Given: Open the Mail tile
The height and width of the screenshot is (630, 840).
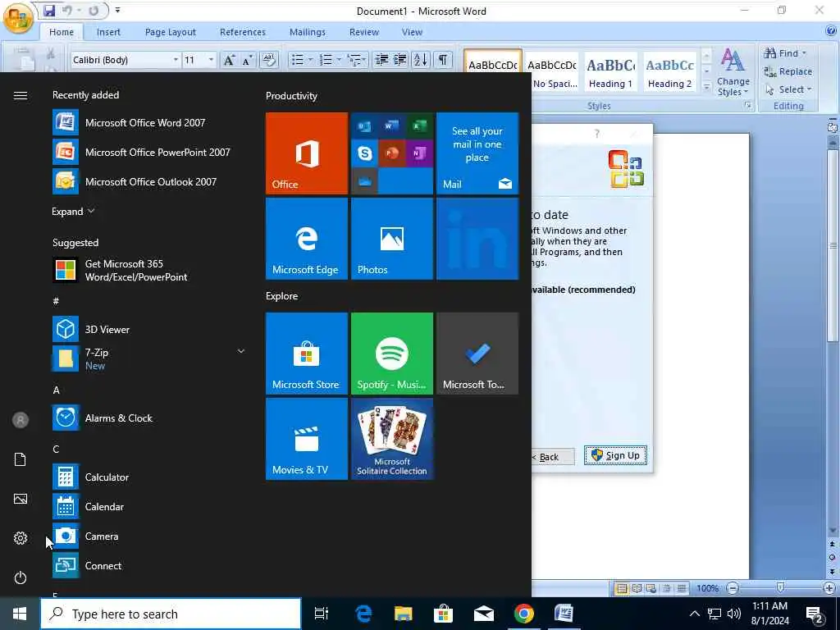Looking at the screenshot, I should tap(477, 153).
